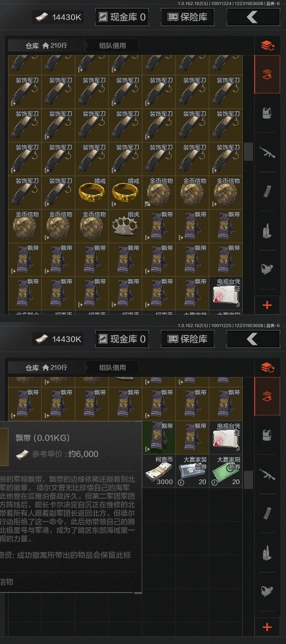Screen dimensions: 286x644
Task: Select red-dot sight attachment filter in lower sidebar
Action: 267,591
